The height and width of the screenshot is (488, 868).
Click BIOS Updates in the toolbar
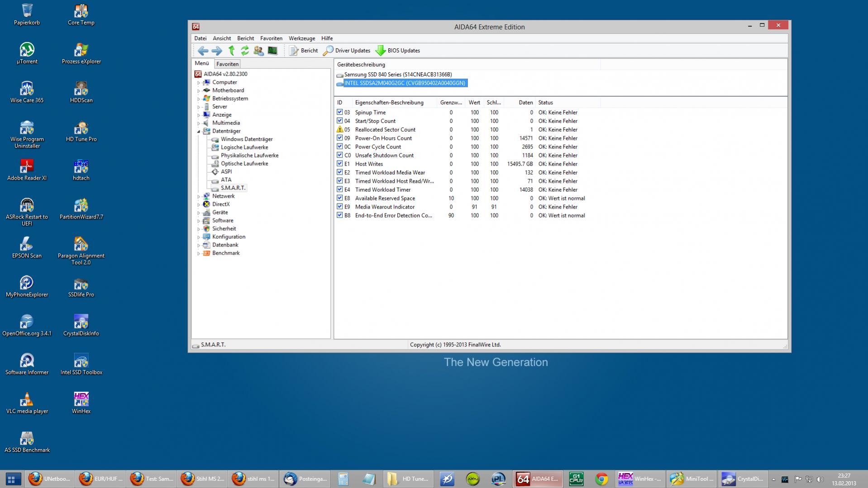pos(398,51)
